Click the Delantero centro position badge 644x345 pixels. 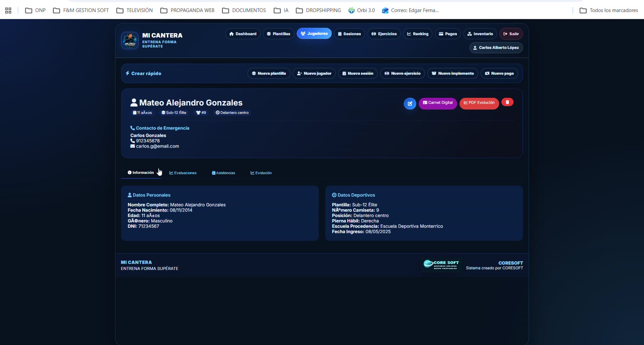click(232, 113)
